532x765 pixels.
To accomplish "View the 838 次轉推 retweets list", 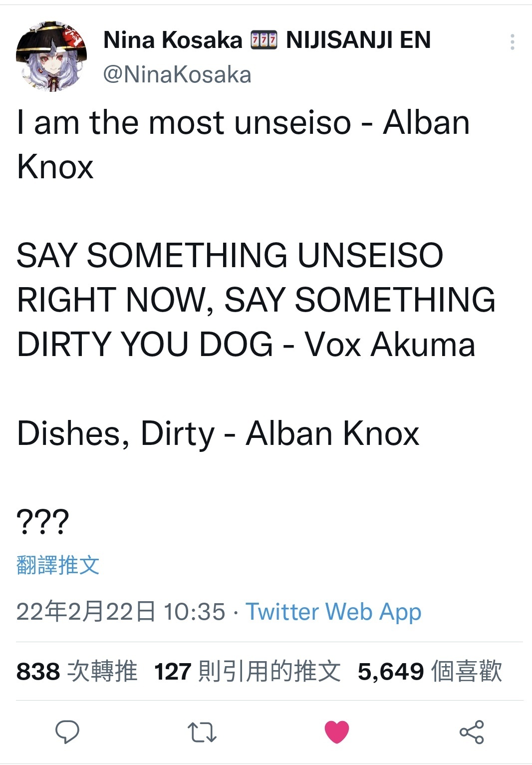I will pyautogui.click(x=77, y=671).
